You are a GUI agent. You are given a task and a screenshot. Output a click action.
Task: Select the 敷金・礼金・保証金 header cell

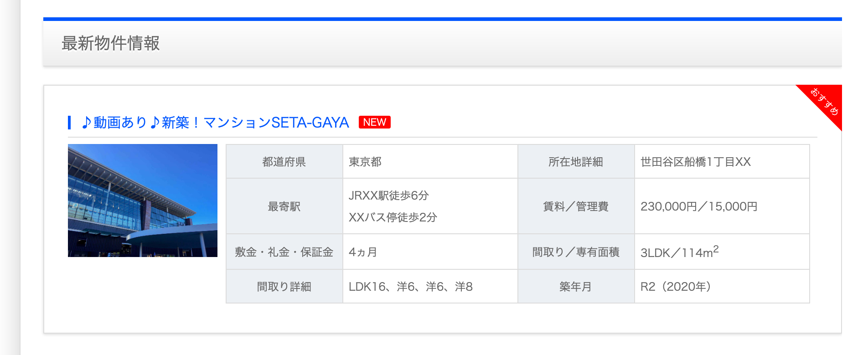[284, 252]
